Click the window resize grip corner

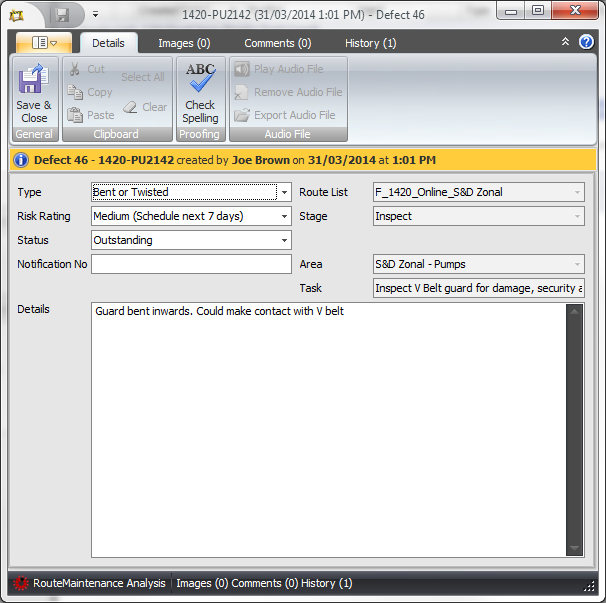tap(589, 587)
